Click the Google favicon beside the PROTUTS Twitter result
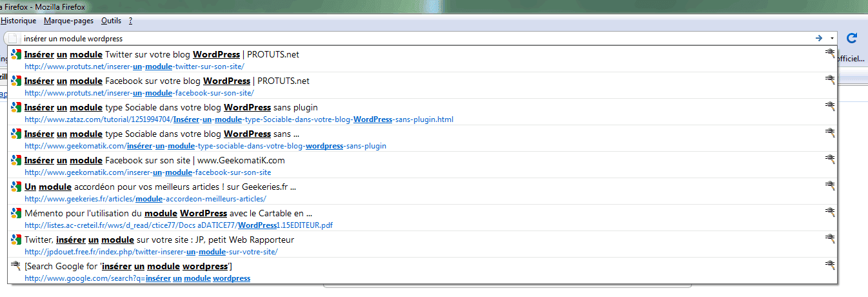This screenshot has height=297, width=868. (17, 55)
